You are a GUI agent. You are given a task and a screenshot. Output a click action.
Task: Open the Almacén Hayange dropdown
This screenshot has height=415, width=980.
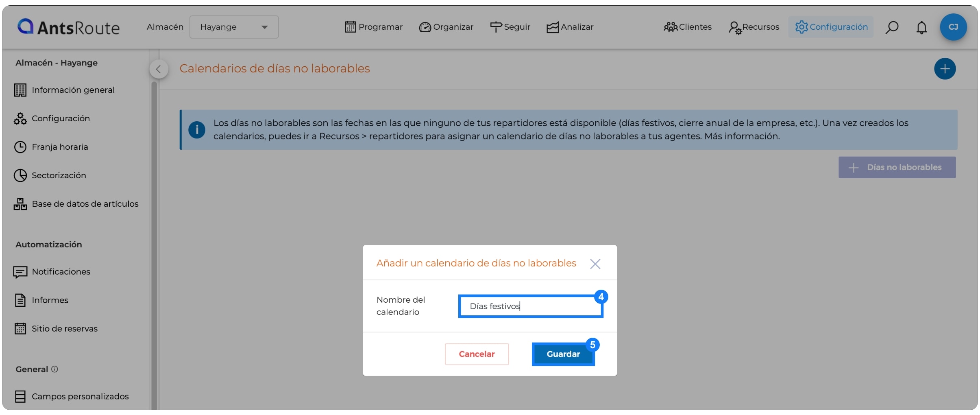[x=234, y=27]
